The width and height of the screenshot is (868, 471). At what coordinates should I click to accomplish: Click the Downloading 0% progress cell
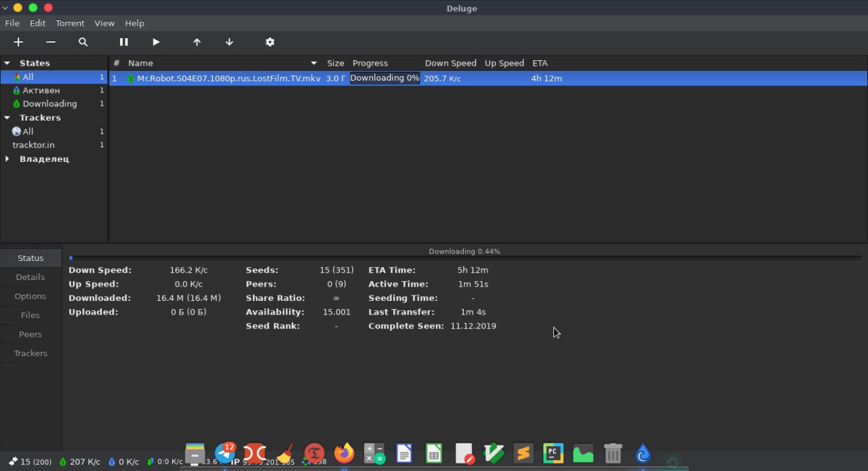[x=384, y=79]
